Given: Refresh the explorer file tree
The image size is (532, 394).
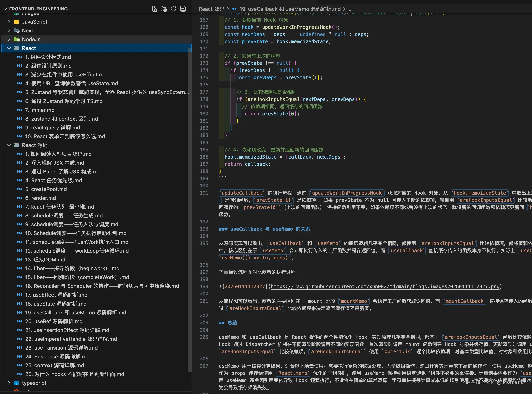Looking at the screenshot, I should click(173, 9).
